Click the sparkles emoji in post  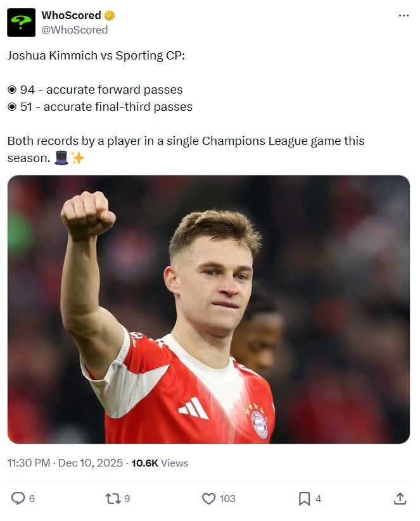click(x=77, y=158)
